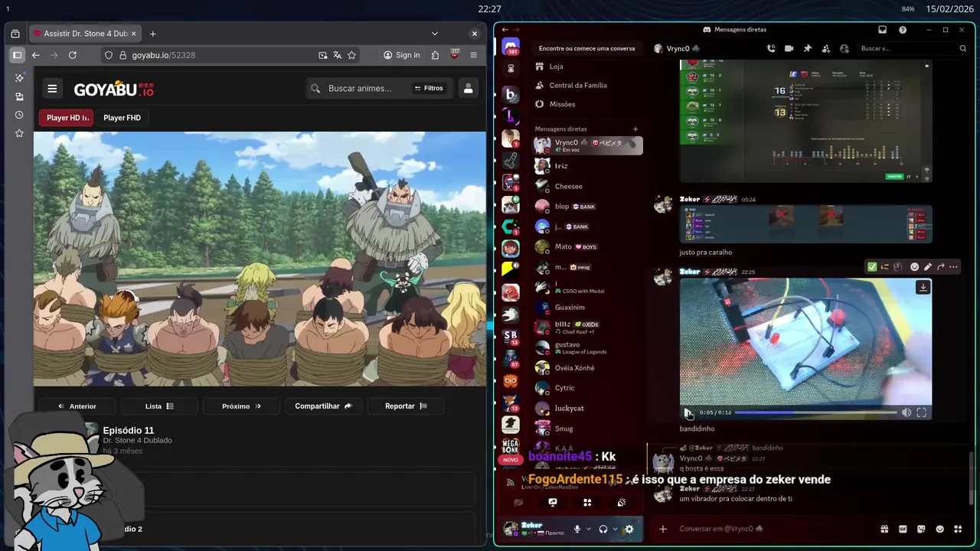Open browser extensions puzzle icon
The width and height of the screenshot is (980, 551).
pos(435,55)
